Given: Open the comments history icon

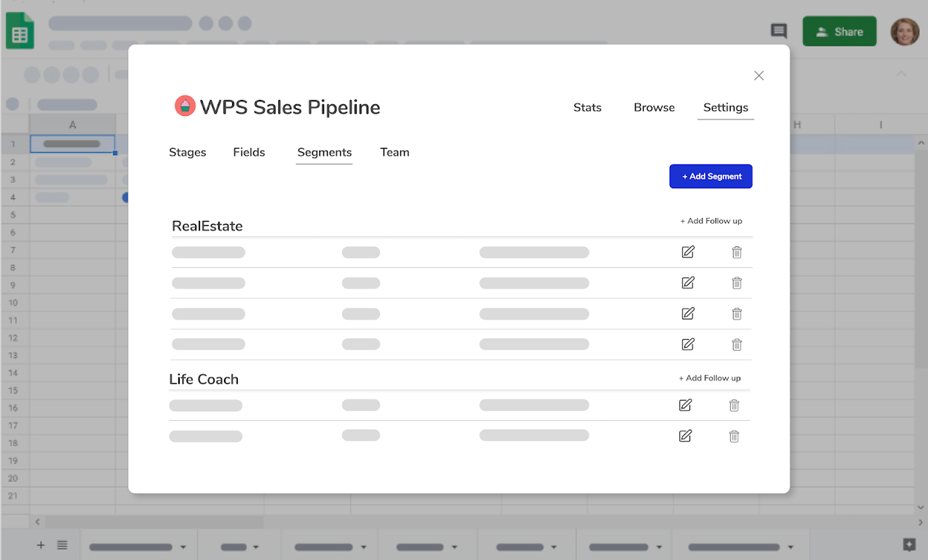Looking at the screenshot, I should 779,31.
